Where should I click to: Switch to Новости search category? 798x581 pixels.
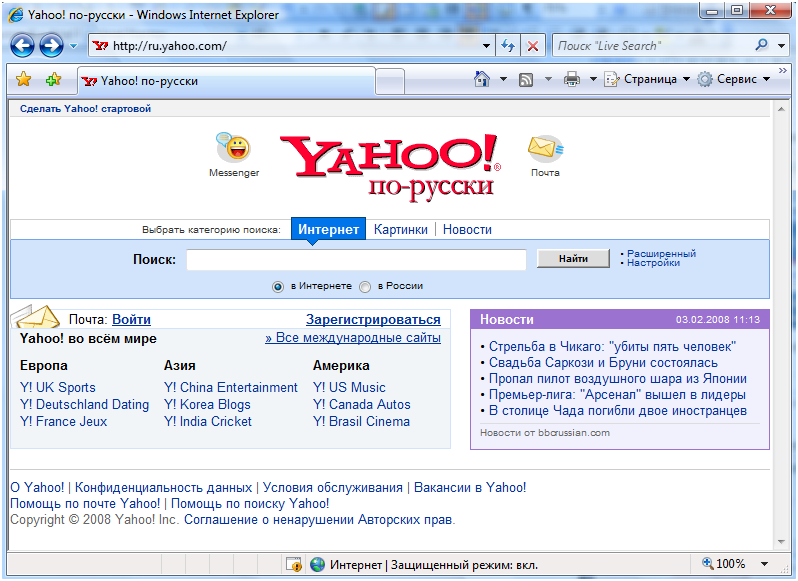pos(467,229)
